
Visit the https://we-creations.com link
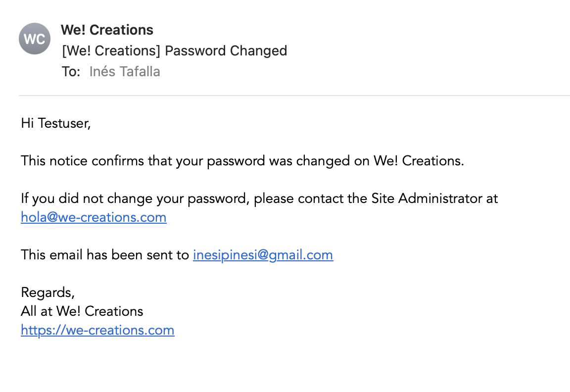coord(97,330)
